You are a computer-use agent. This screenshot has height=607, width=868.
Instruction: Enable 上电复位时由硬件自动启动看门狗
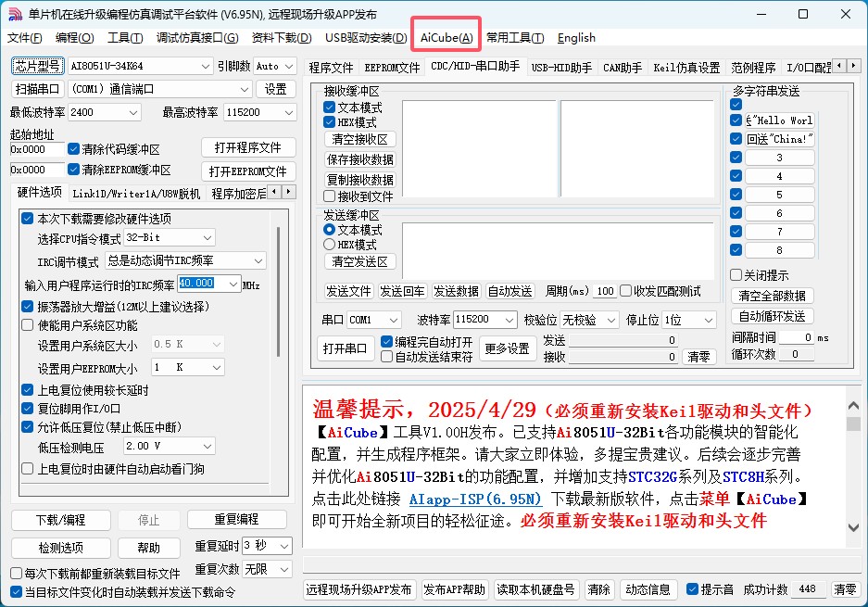click(x=28, y=469)
